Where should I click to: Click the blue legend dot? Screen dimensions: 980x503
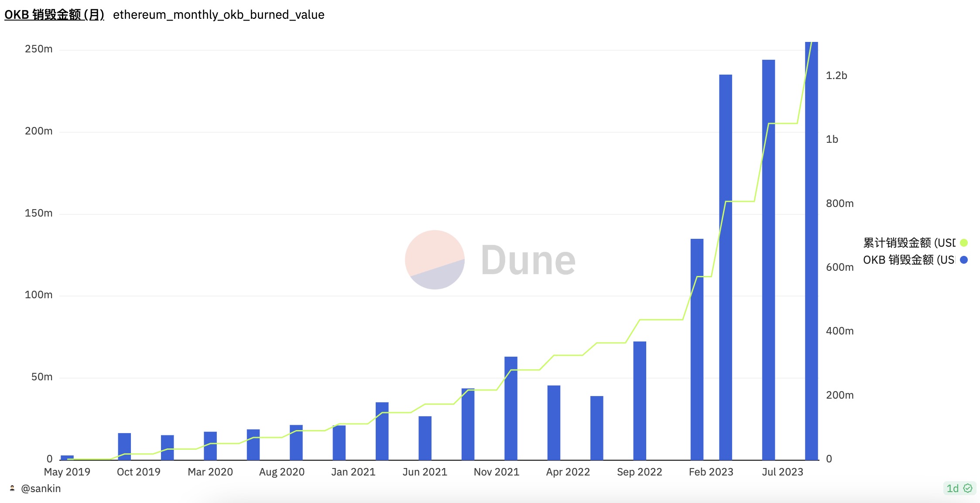pos(964,260)
